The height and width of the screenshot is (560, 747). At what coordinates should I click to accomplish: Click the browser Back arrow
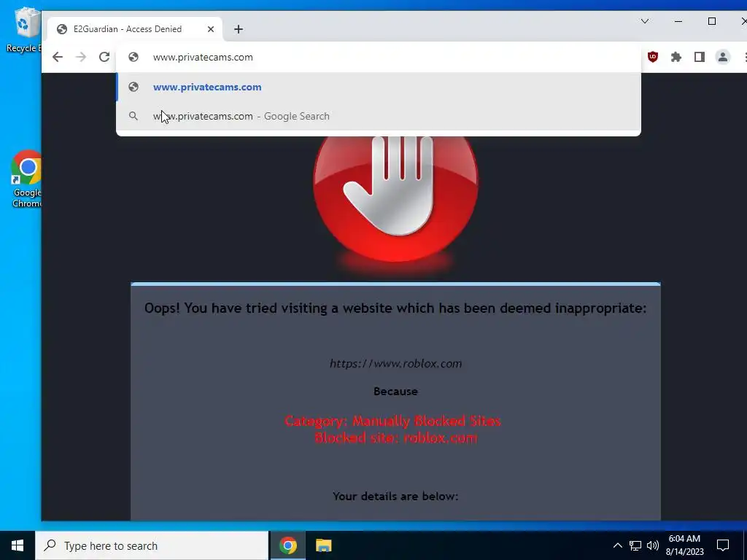[58, 57]
